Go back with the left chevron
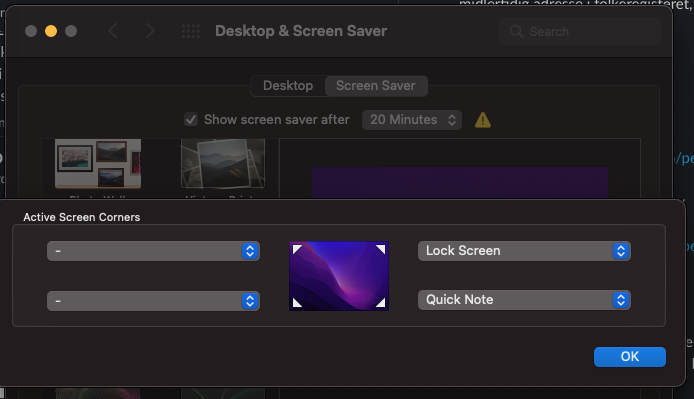 [x=113, y=31]
